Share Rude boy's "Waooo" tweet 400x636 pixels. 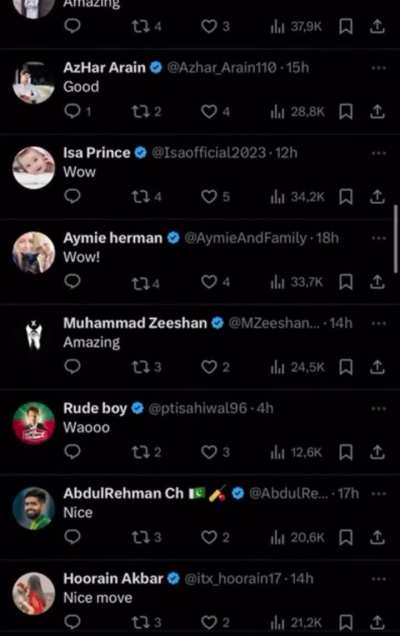tap(377, 451)
